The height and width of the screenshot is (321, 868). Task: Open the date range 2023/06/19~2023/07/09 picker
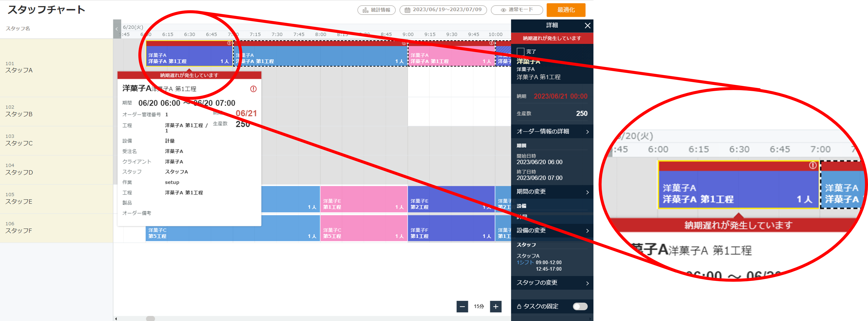pyautogui.click(x=443, y=10)
